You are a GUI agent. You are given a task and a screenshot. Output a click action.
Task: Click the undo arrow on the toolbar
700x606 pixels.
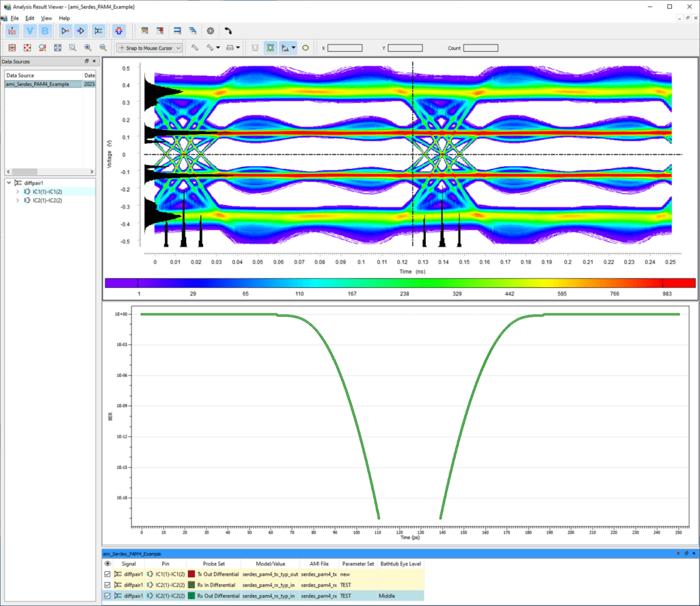(228, 30)
